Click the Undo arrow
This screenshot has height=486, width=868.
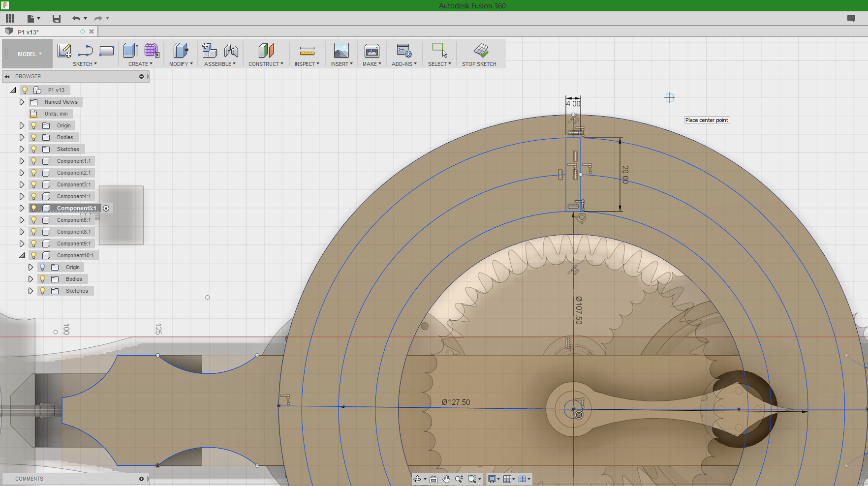[76, 19]
